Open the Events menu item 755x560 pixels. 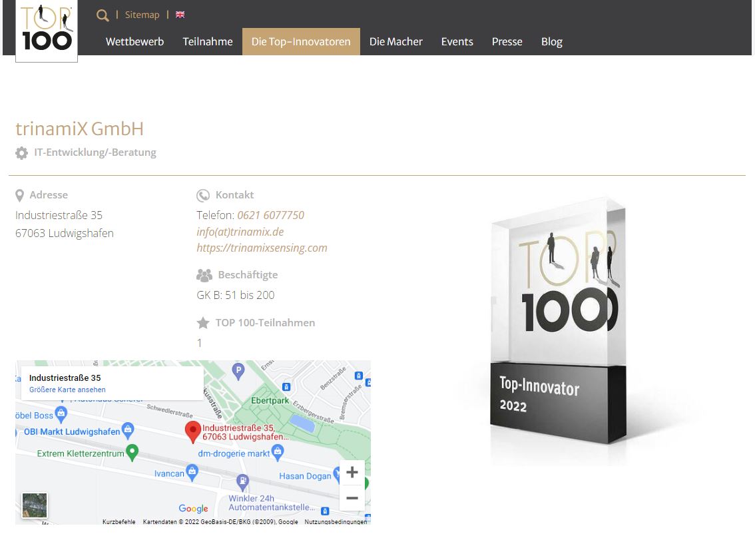[x=457, y=42]
